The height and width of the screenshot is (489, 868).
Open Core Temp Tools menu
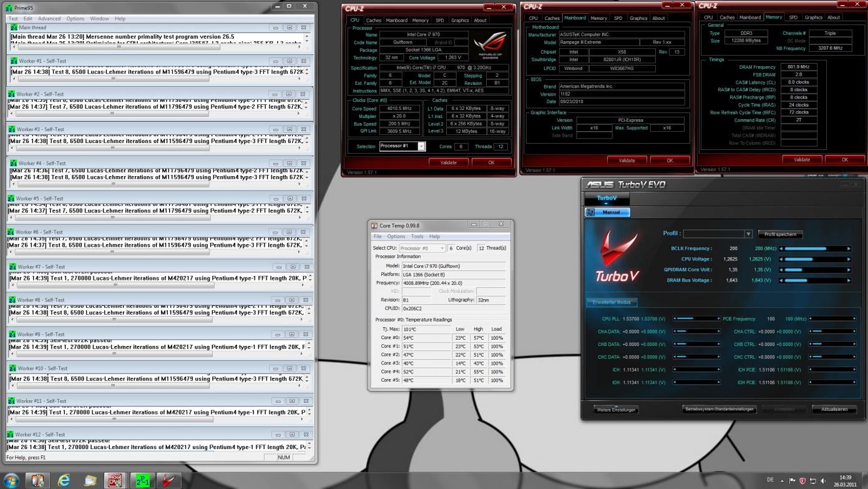417,237
